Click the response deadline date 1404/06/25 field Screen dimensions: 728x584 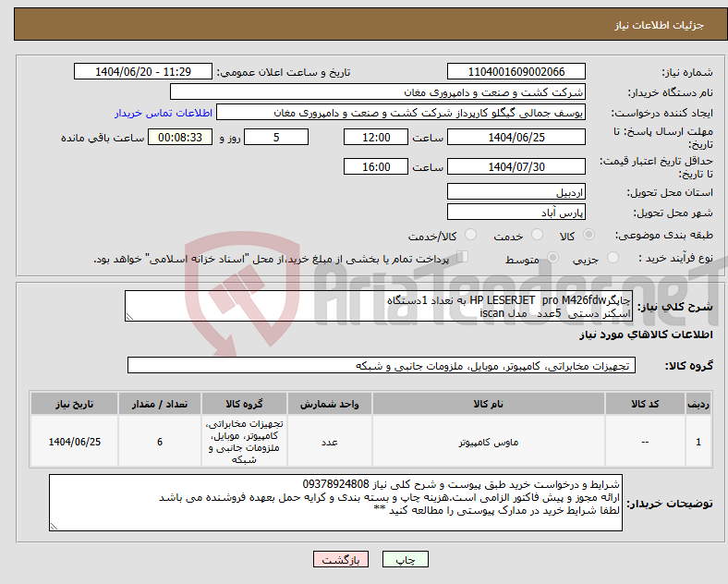tap(516, 137)
